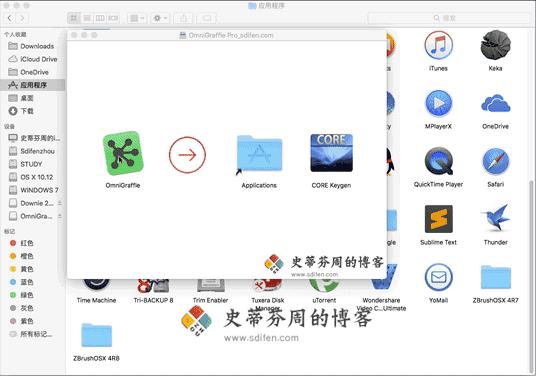
Task: Select the 绿色 green tag
Action: [32, 295]
